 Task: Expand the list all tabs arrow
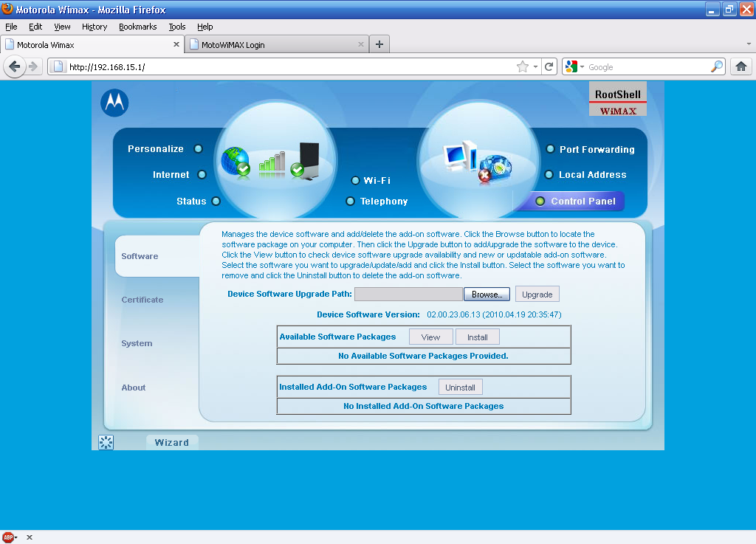[x=749, y=44]
